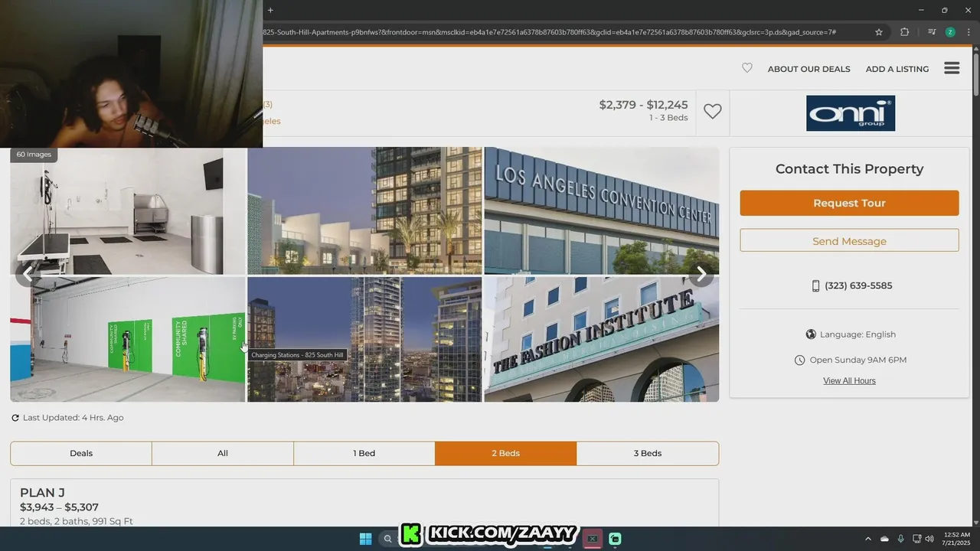This screenshot has width=980, height=551.
Task: Select the 2 Beds tab
Action: 505,453
